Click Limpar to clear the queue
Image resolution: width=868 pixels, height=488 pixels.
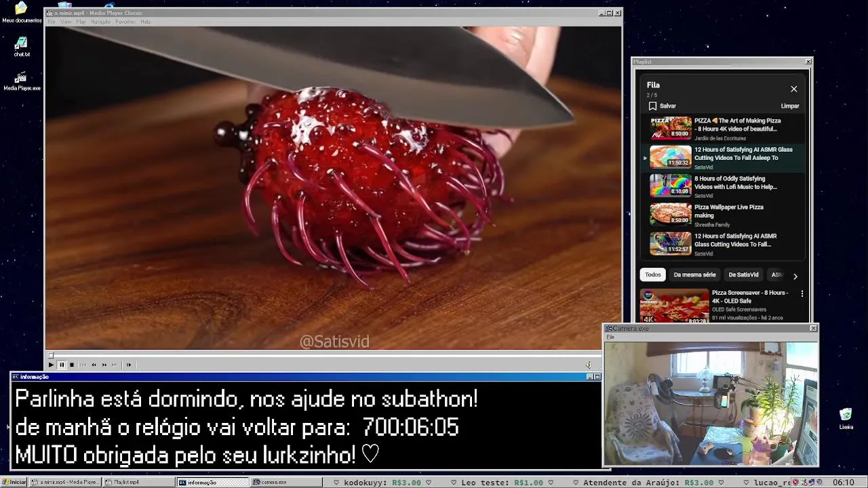click(x=790, y=106)
